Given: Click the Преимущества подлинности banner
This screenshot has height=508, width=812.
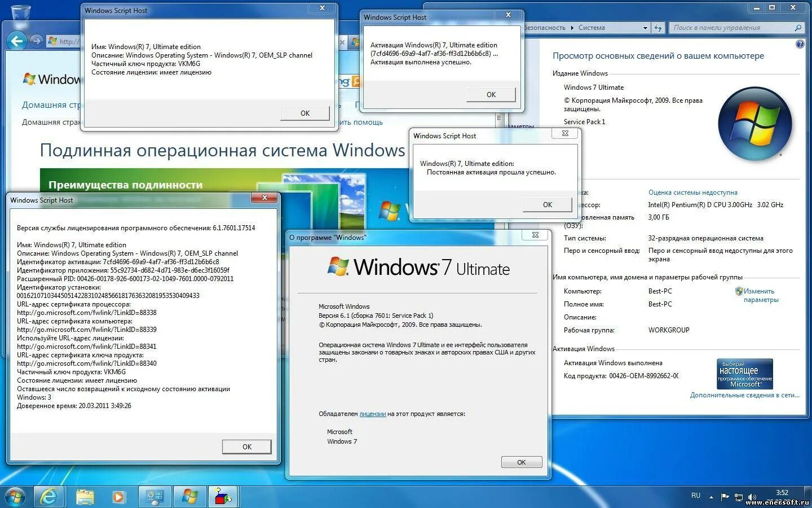Looking at the screenshot, I should pyautogui.click(x=125, y=185).
